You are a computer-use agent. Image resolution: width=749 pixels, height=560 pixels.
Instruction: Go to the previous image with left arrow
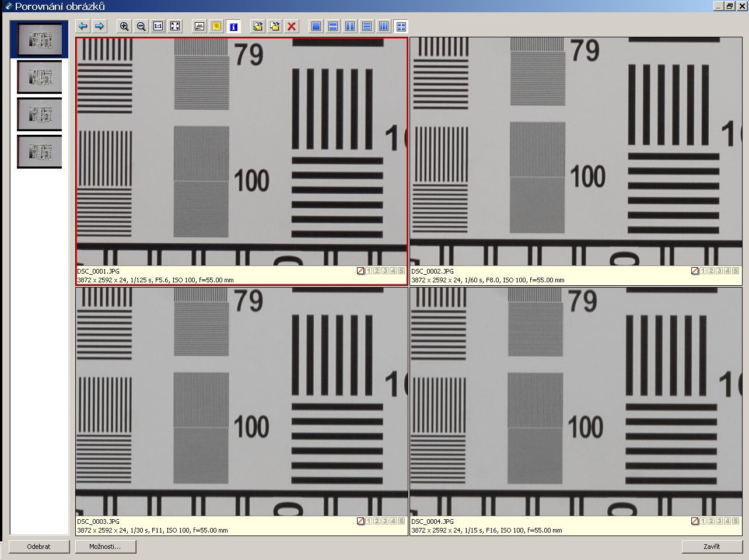(x=83, y=26)
